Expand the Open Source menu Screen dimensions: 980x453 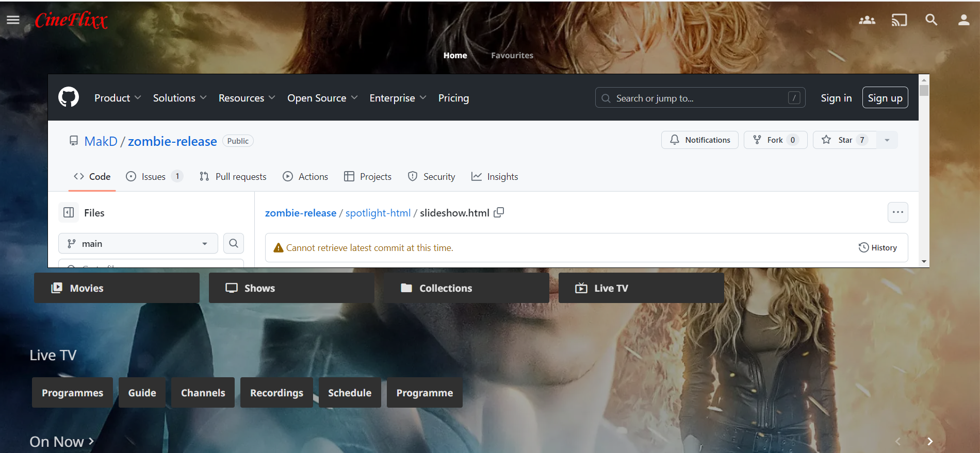pyautogui.click(x=322, y=98)
